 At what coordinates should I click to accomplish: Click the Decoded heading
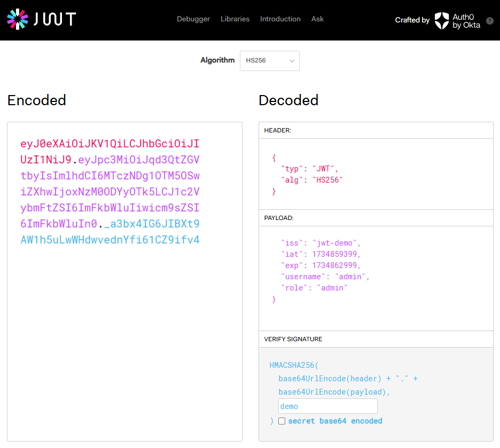pyautogui.click(x=288, y=100)
